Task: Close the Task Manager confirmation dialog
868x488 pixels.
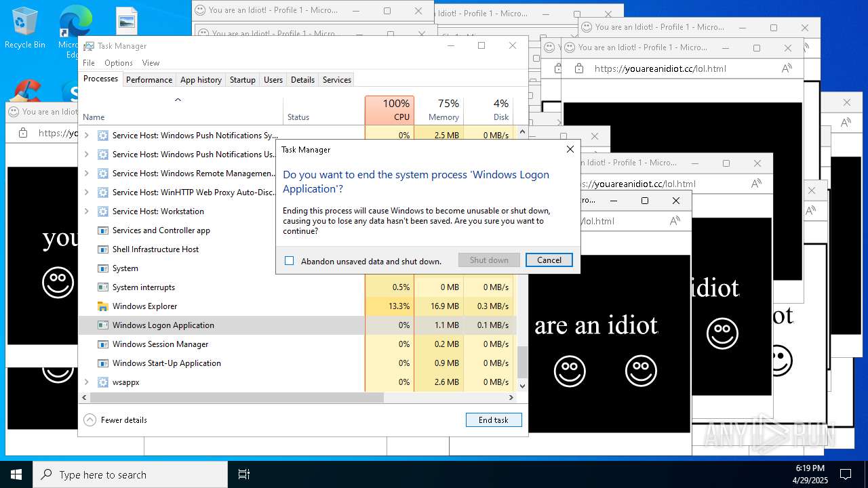Action: pos(570,149)
